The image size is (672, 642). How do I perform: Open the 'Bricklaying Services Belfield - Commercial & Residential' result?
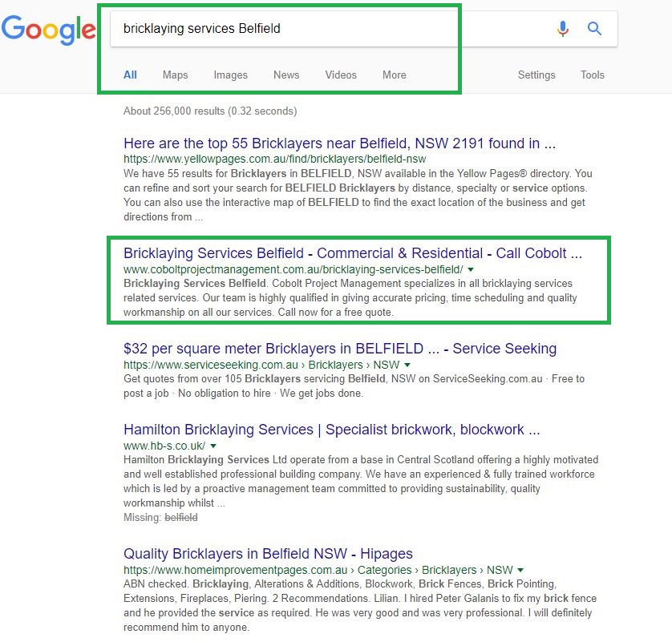click(x=353, y=253)
